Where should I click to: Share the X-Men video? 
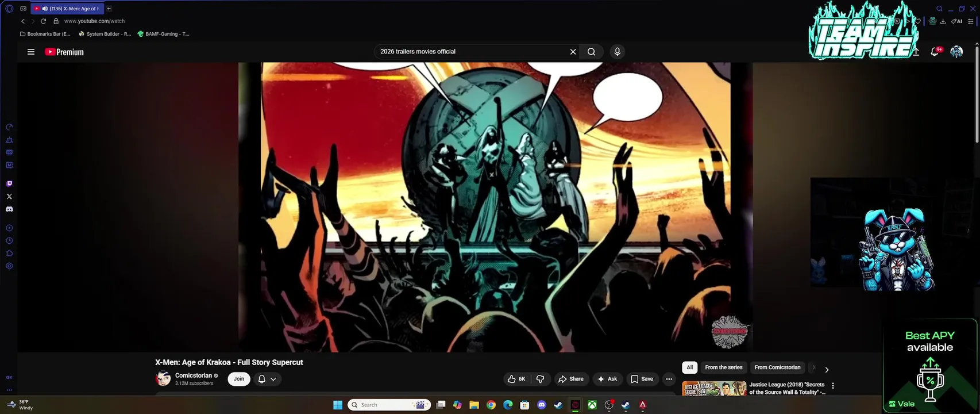571,379
